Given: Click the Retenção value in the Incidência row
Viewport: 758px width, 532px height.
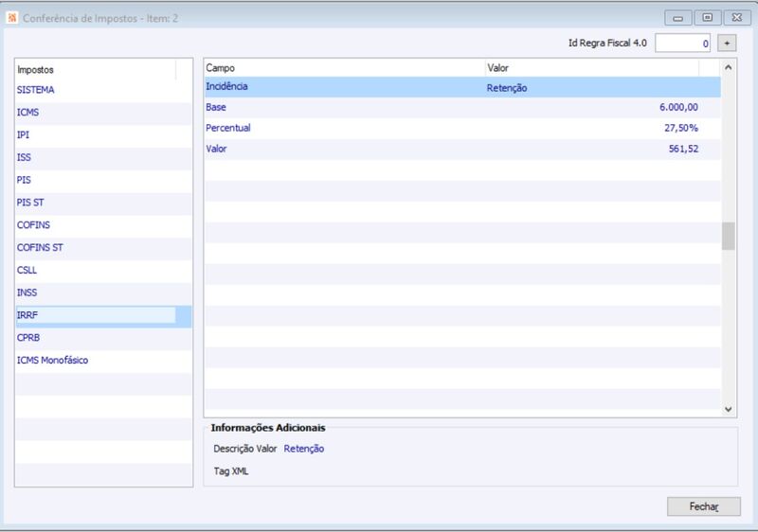Looking at the screenshot, I should [507, 88].
